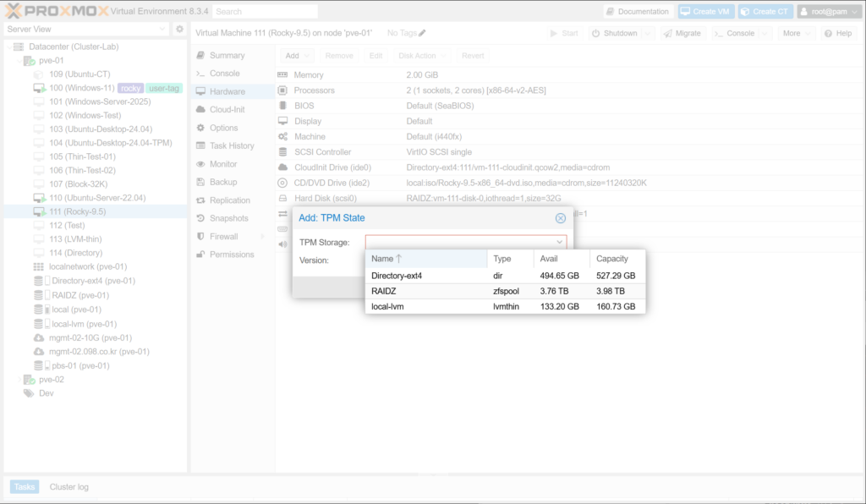Open the Server View selector dropdown
866x504 pixels.
162,30
